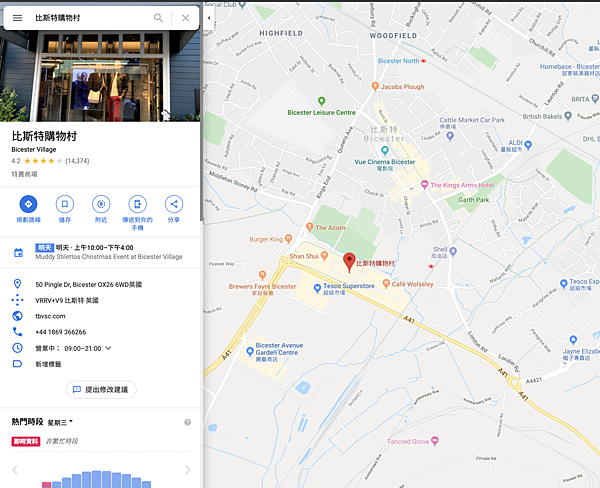Image resolution: width=600 pixels, height=488 pixels.
Task: Clear the search with the X icon
Action: pyautogui.click(x=185, y=18)
